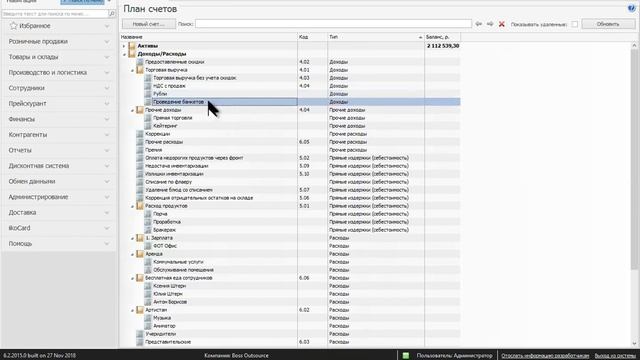Collapse the Расход продуктов node arrow
This screenshot has width=640, height=360.
coord(132,206)
